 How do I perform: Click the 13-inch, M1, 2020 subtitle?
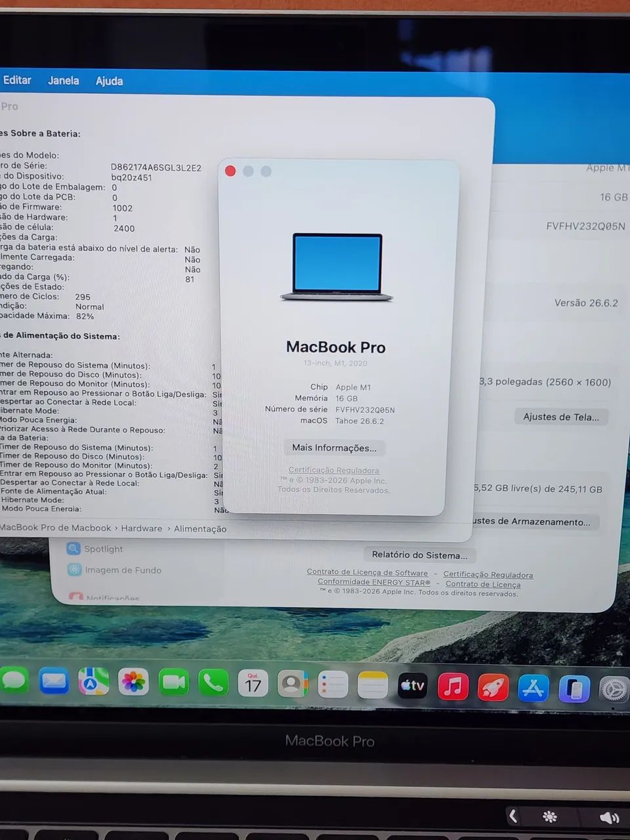coord(335,363)
